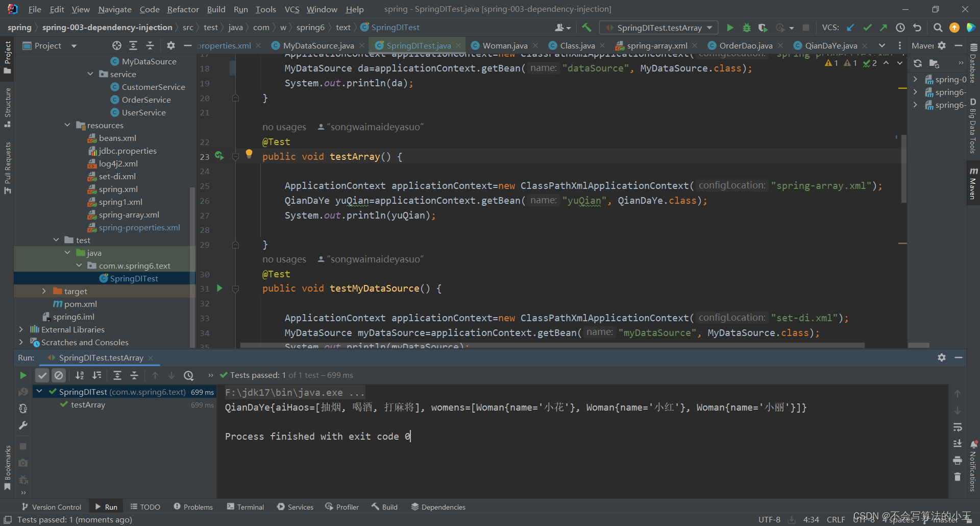
Task: Click editor vertical scrollbar
Action: pyautogui.click(x=903, y=169)
